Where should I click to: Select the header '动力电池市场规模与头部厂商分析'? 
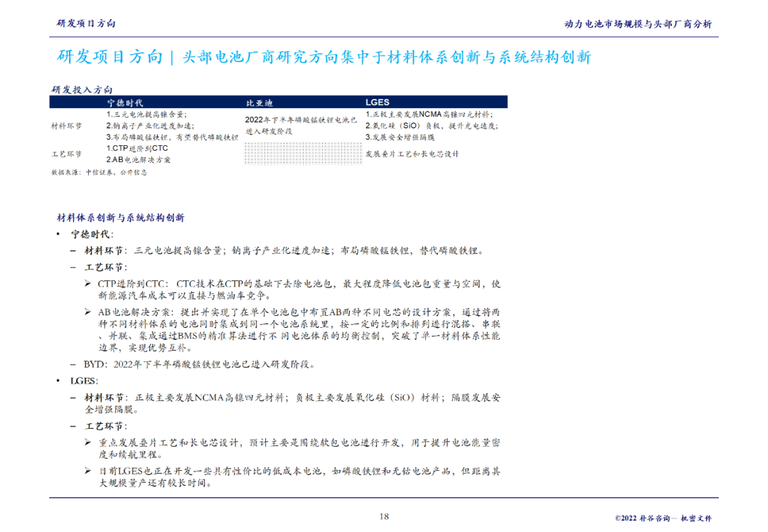(x=638, y=24)
